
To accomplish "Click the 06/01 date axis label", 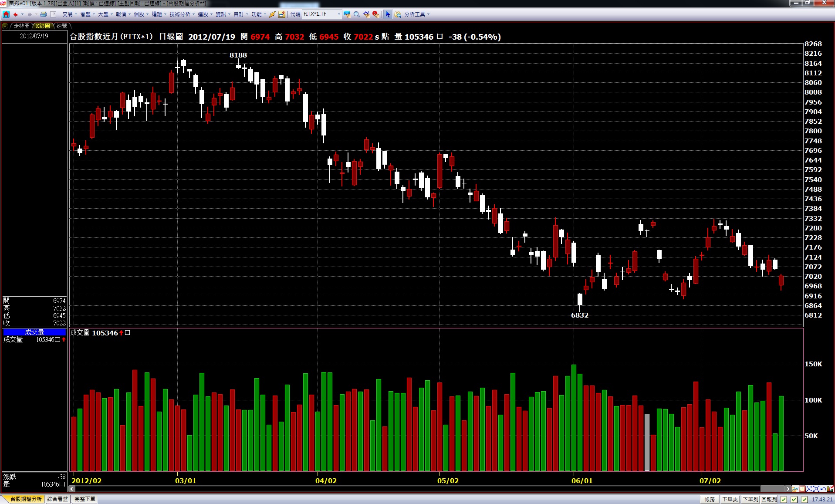I will click(x=582, y=480).
